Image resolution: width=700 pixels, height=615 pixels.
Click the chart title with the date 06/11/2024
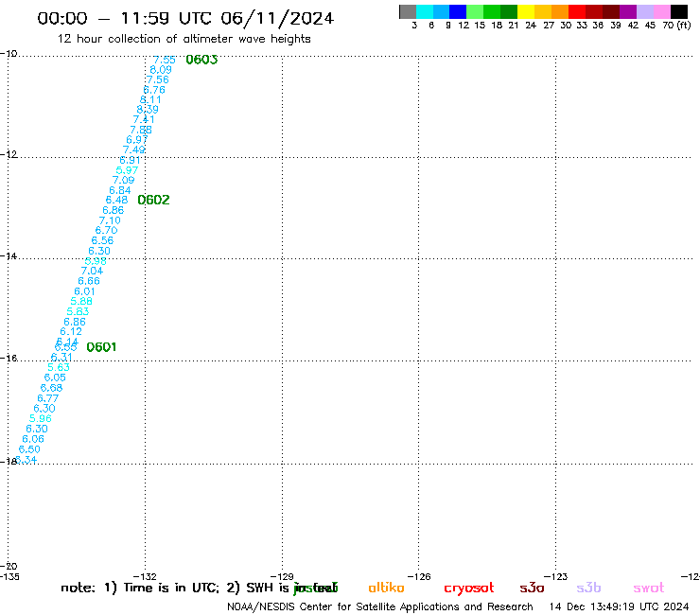coord(185,19)
